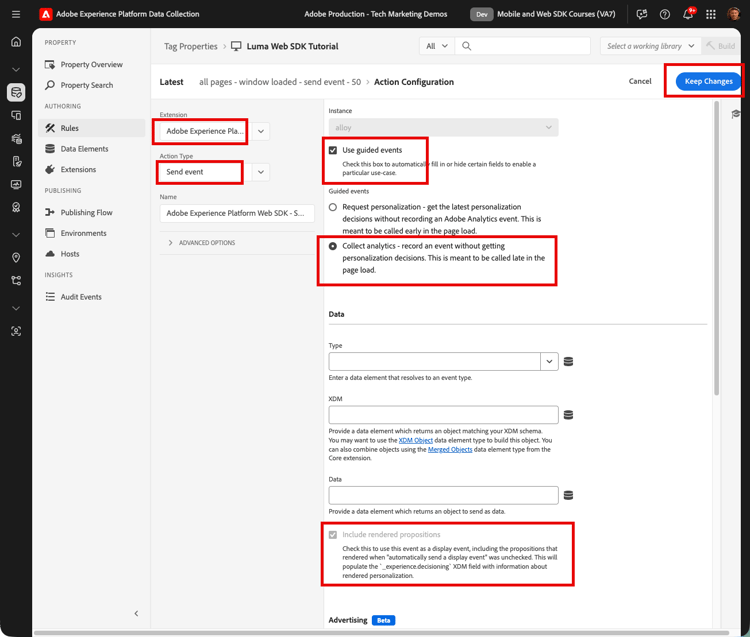Click the rule name breadcrumb link
The height and width of the screenshot is (637, 750).
coord(280,82)
